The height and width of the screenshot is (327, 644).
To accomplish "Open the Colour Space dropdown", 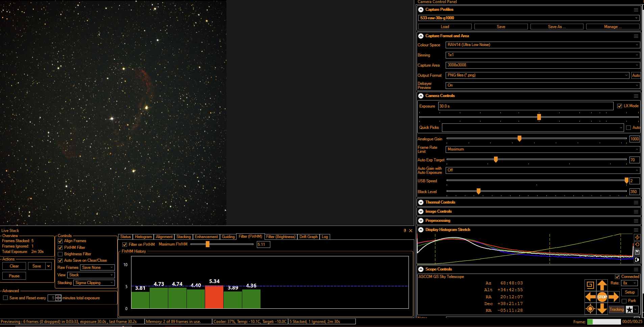I will [543, 45].
